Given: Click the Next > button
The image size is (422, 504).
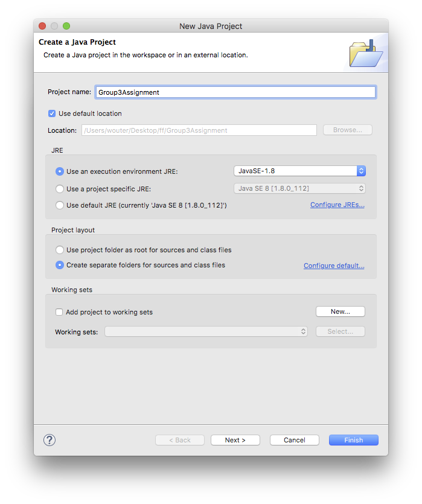Looking at the screenshot, I should click(235, 440).
